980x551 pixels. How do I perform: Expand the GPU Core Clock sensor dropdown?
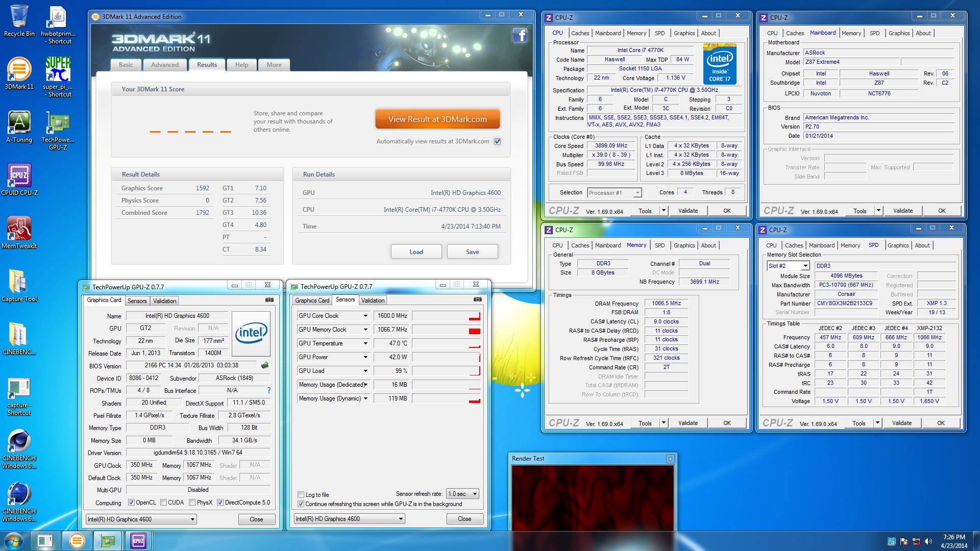365,316
